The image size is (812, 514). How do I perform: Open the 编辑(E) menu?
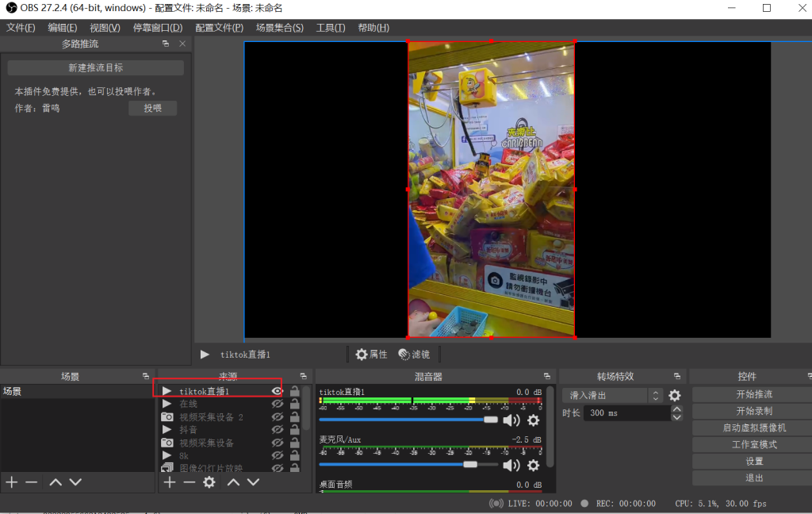click(x=62, y=28)
